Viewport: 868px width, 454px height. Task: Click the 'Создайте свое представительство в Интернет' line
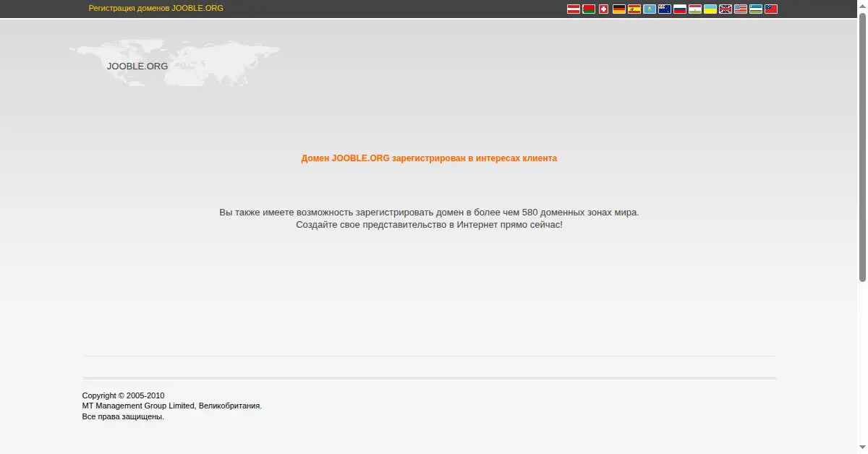click(x=429, y=225)
